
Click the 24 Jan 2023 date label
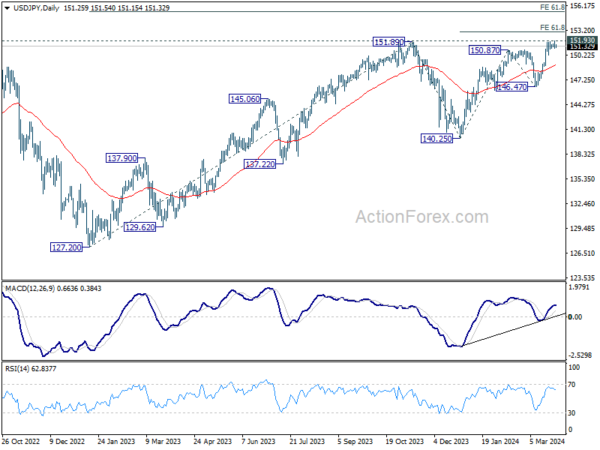[116, 441]
